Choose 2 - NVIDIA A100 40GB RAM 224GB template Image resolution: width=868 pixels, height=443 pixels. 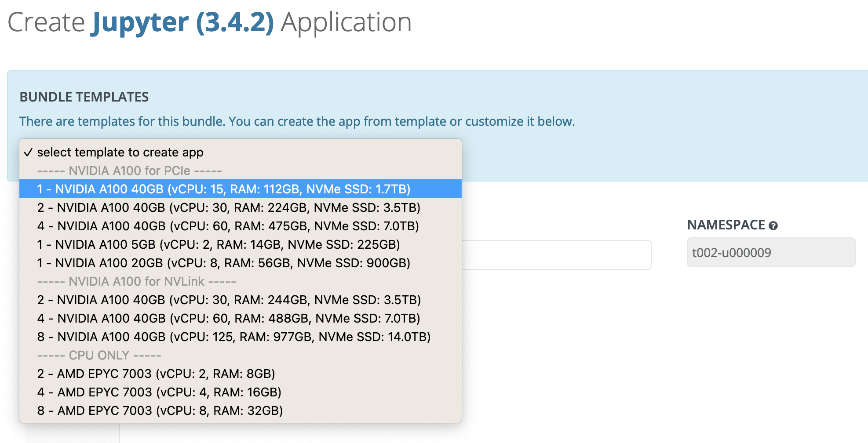tap(241, 207)
